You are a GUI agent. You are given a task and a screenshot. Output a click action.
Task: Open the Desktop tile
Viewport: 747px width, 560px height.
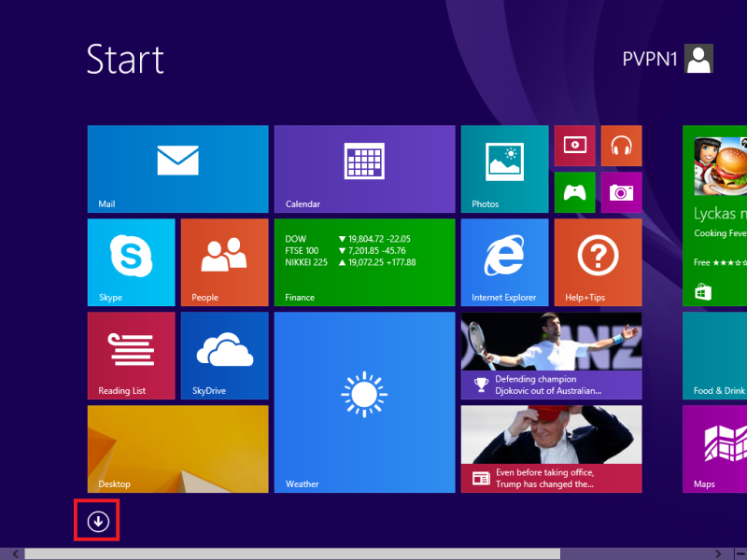point(177,449)
